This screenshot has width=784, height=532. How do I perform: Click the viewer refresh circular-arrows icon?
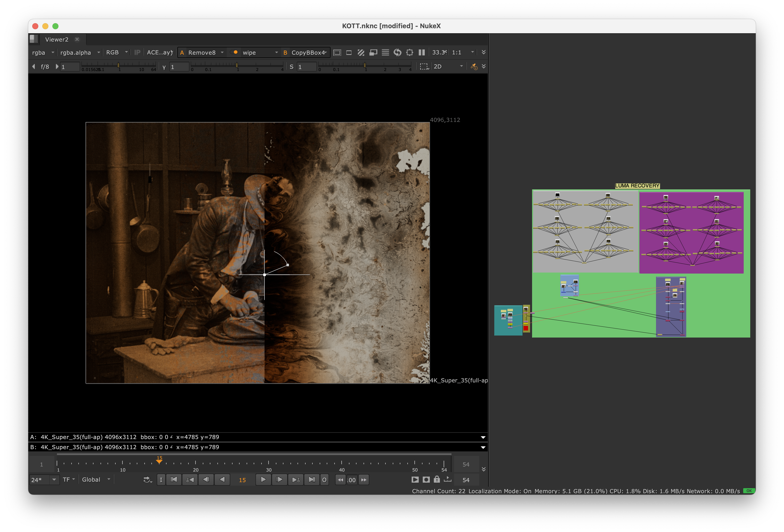(x=397, y=53)
